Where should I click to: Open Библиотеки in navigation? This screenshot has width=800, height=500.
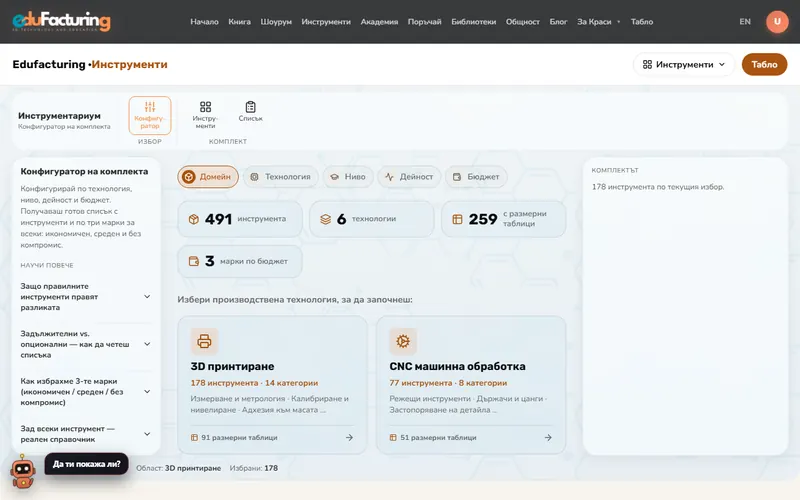473,21
